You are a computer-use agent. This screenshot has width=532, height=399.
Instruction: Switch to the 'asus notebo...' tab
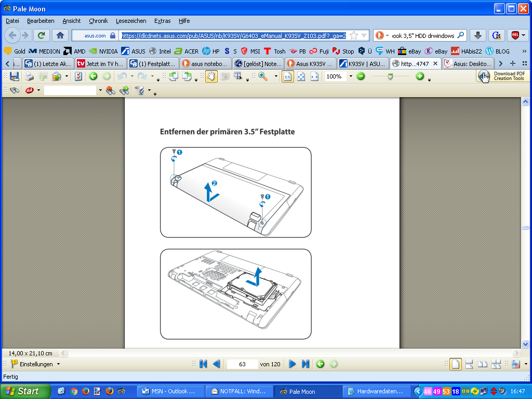point(206,64)
